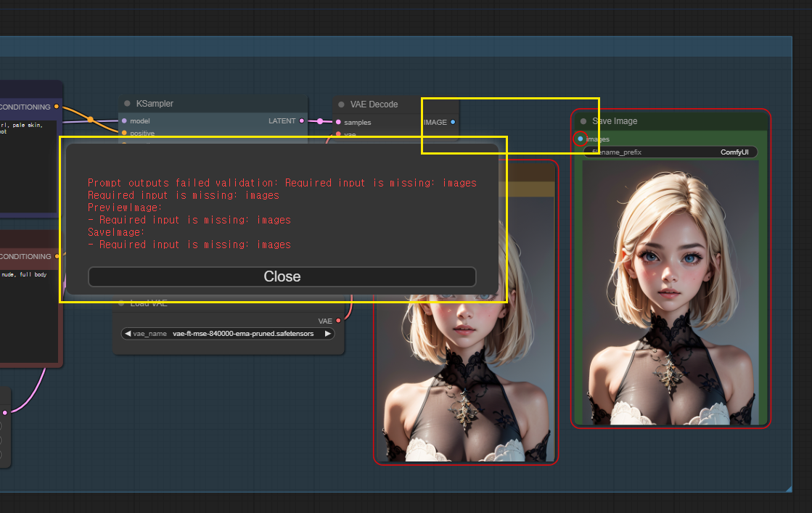Click the Save Image node title
This screenshot has width=812, height=513.
point(615,121)
